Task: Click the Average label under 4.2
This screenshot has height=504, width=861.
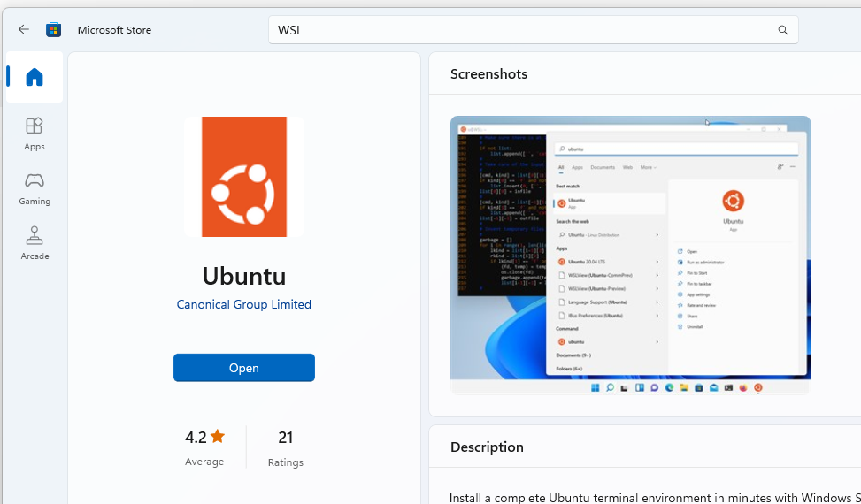Action: click(204, 462)
